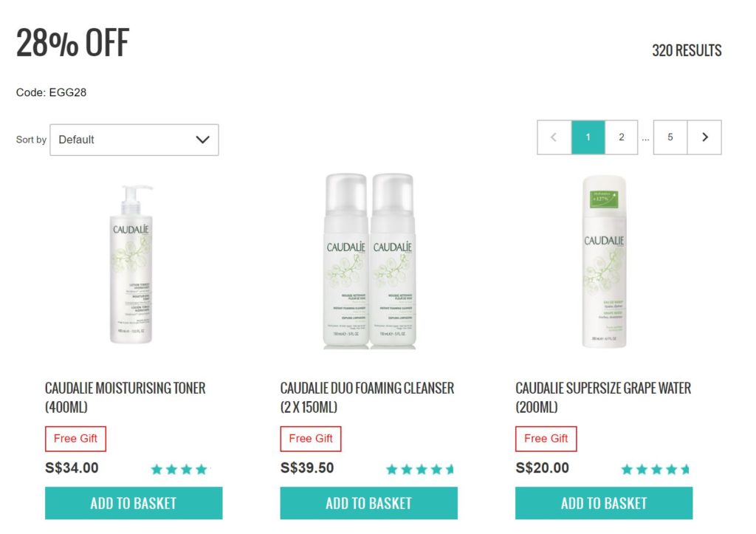Viewport: 756px width, 534px height.
Task: Add Caudalie Duo Foaming Cleanser to basket
Action: click(369, 503)
